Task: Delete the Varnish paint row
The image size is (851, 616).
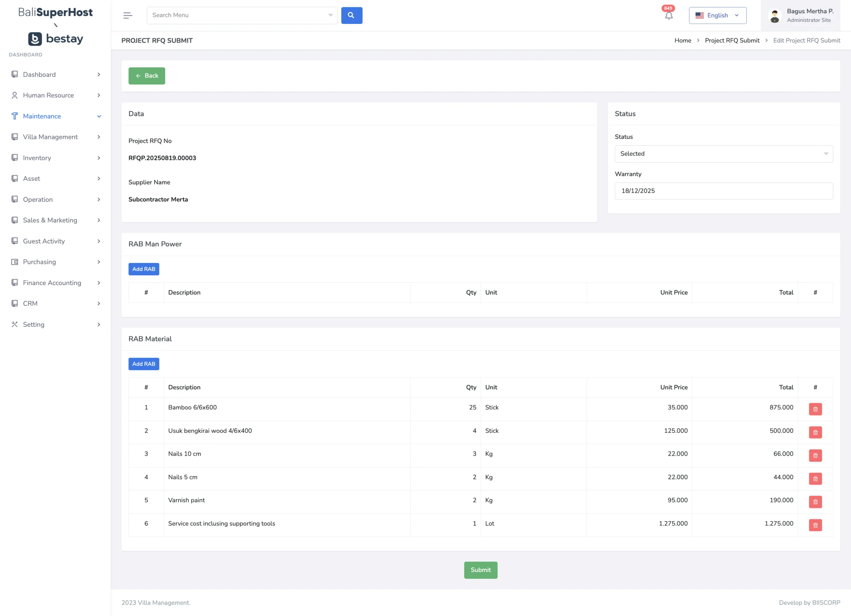Action: pos(815,502)
